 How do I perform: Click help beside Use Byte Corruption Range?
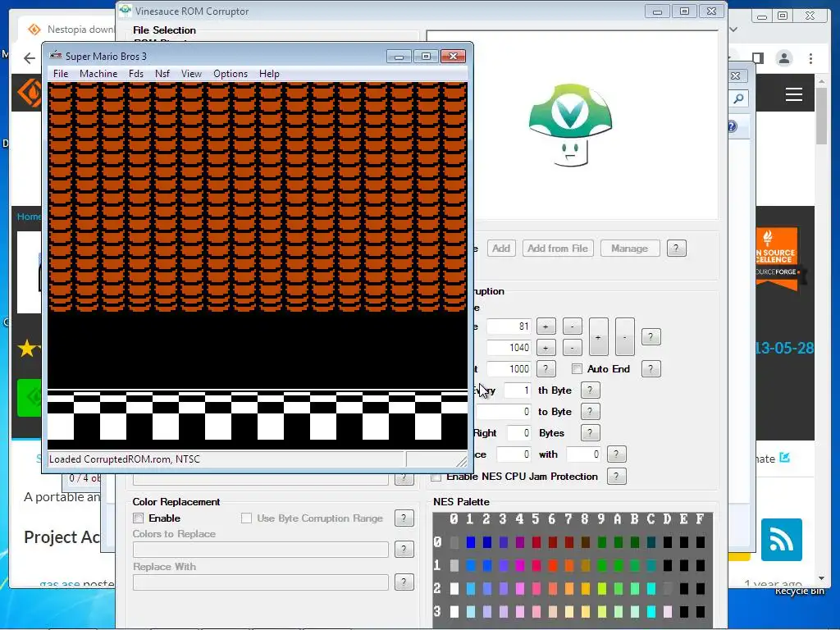(404, 518)
